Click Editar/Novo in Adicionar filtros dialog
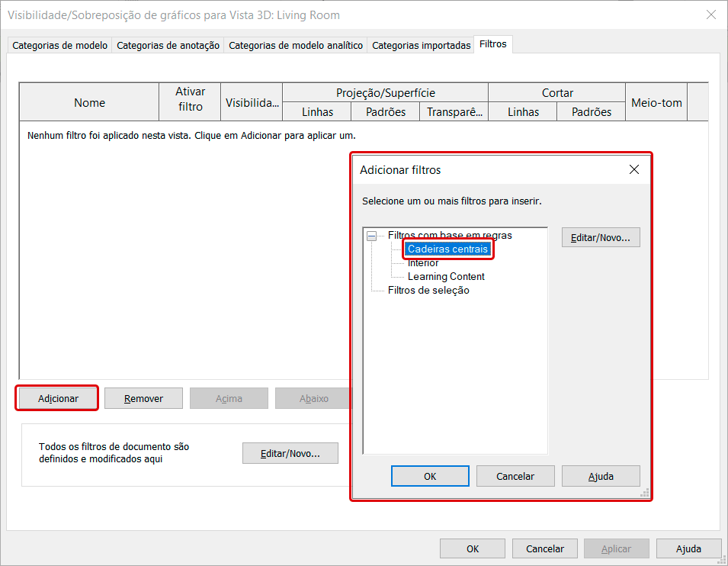728x566 pixels. point(601,237)
